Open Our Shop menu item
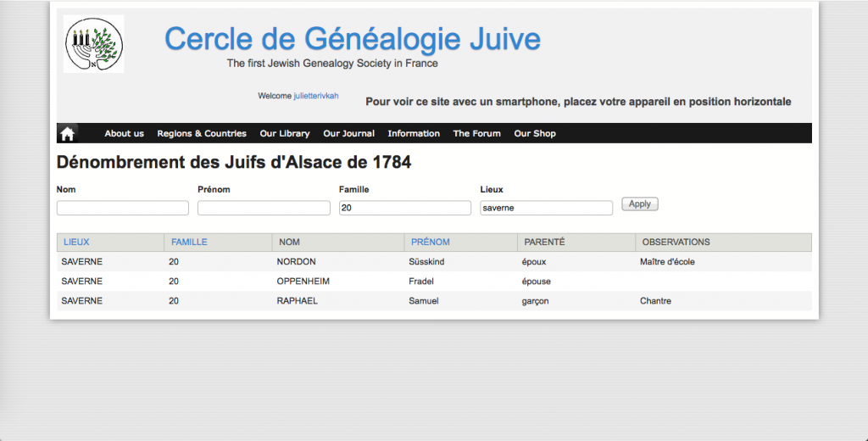This screenshot has height=441, width=868. point(535,133)
